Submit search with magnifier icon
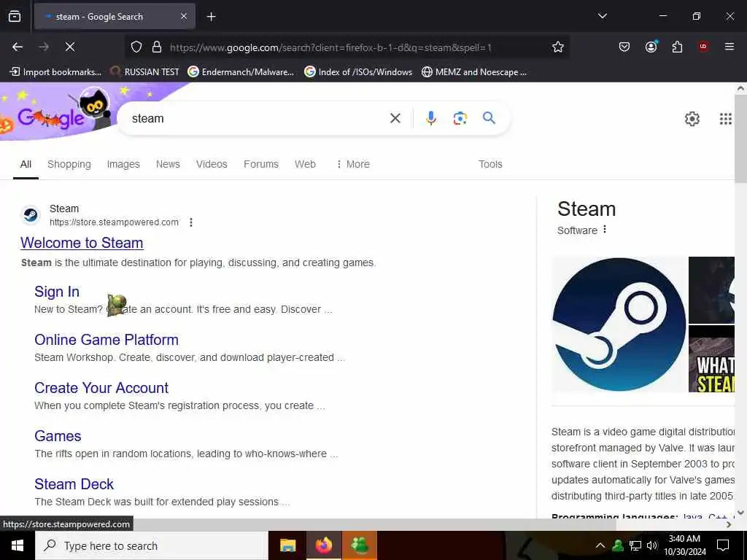 (489, 117)
